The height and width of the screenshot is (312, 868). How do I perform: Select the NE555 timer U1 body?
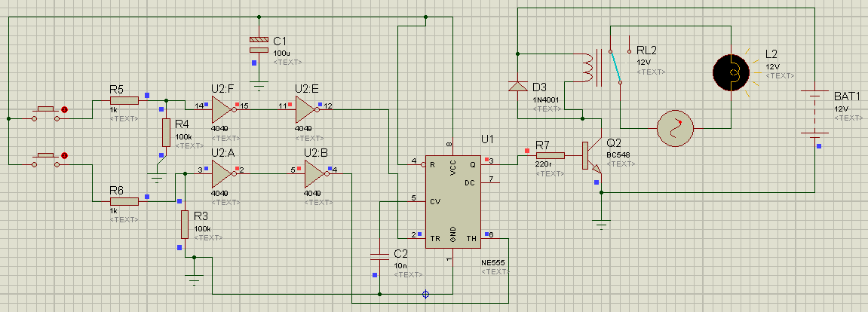tap(452, 201)
